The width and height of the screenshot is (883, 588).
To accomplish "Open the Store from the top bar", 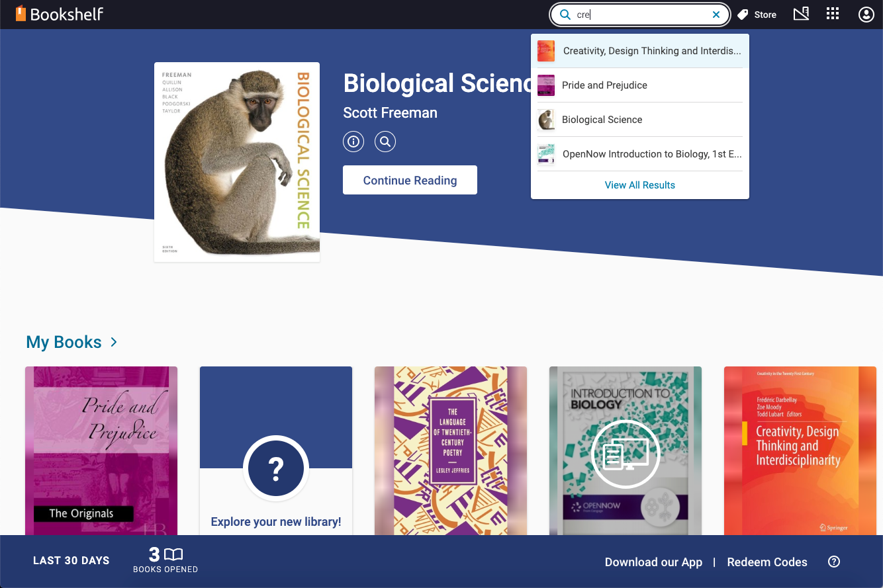I will tap(757, 14).
